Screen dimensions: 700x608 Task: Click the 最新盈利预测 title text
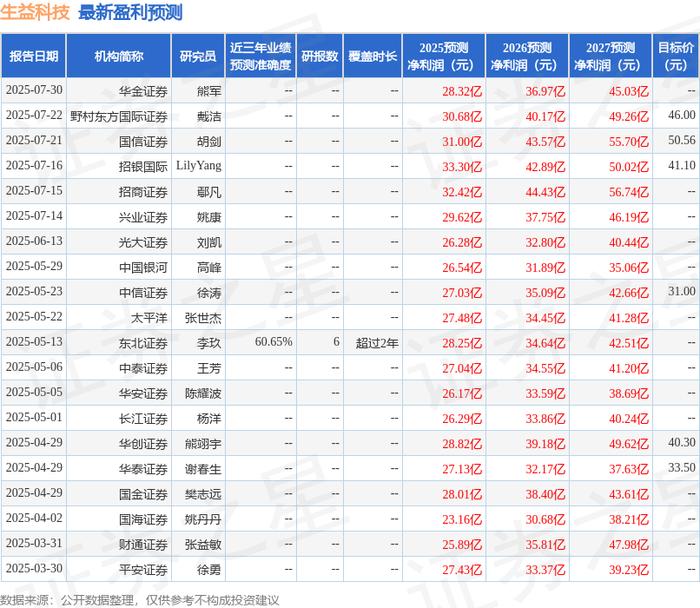pos(130,12)
